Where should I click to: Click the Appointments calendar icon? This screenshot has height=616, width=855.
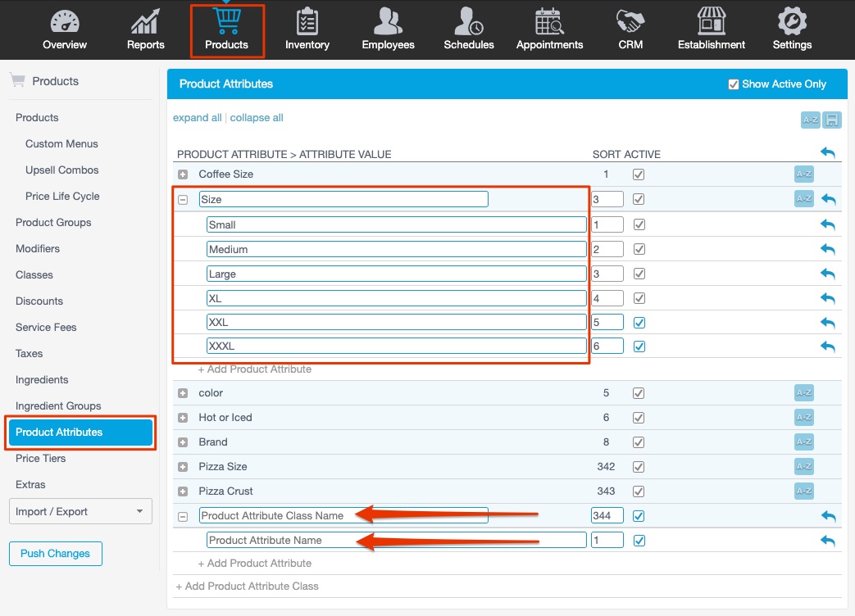click(x=549, y=29)
